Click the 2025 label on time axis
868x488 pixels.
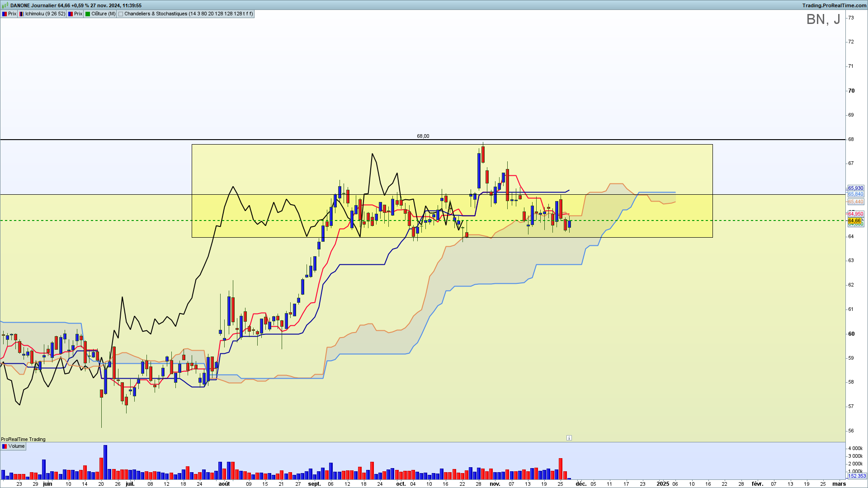(663, 484)
